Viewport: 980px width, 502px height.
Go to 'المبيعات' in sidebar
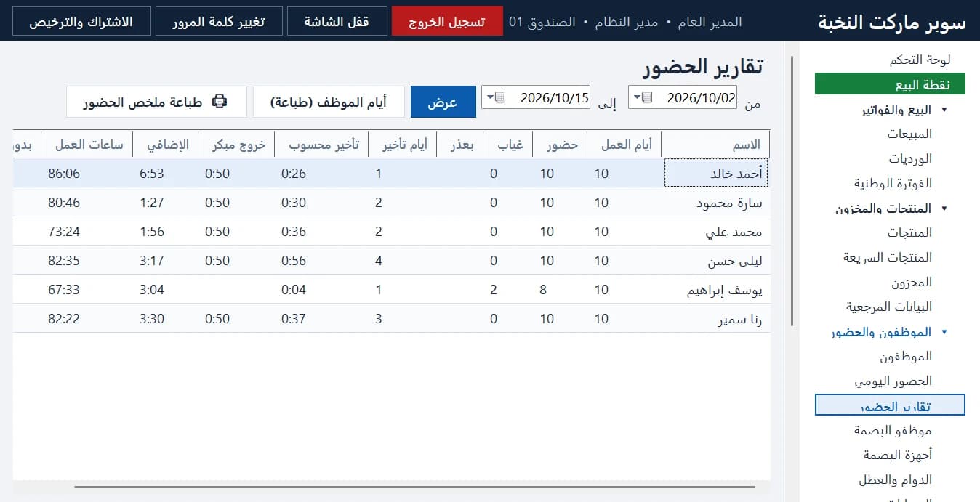[909, 134]
